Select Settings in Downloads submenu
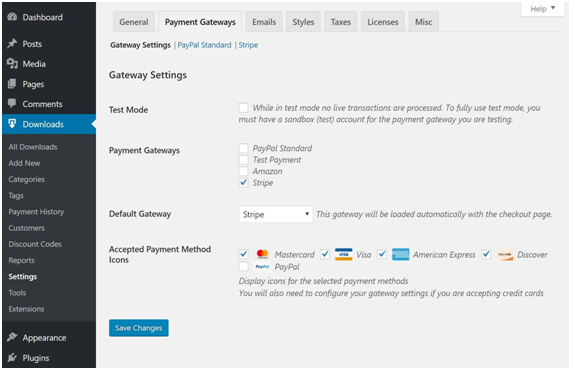 click(x=23, y=277)
